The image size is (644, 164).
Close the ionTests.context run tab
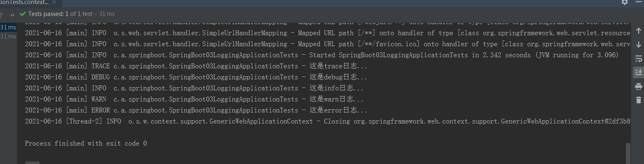pos(54,2)
